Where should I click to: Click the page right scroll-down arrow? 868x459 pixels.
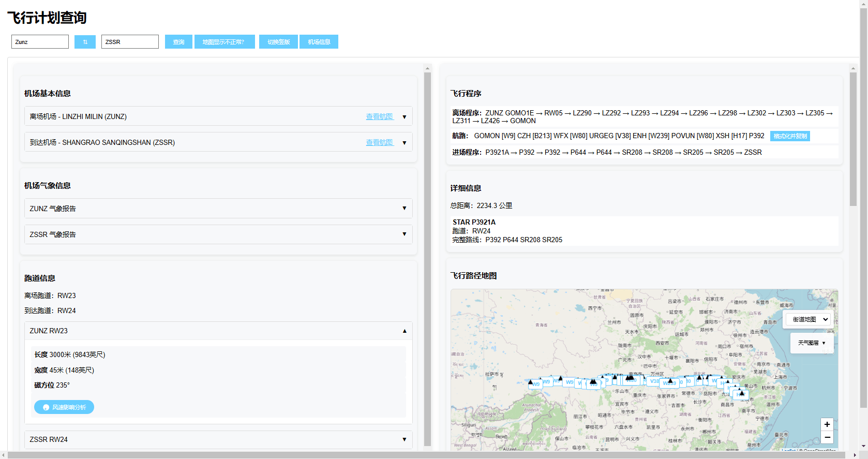[x=863, y=446]
